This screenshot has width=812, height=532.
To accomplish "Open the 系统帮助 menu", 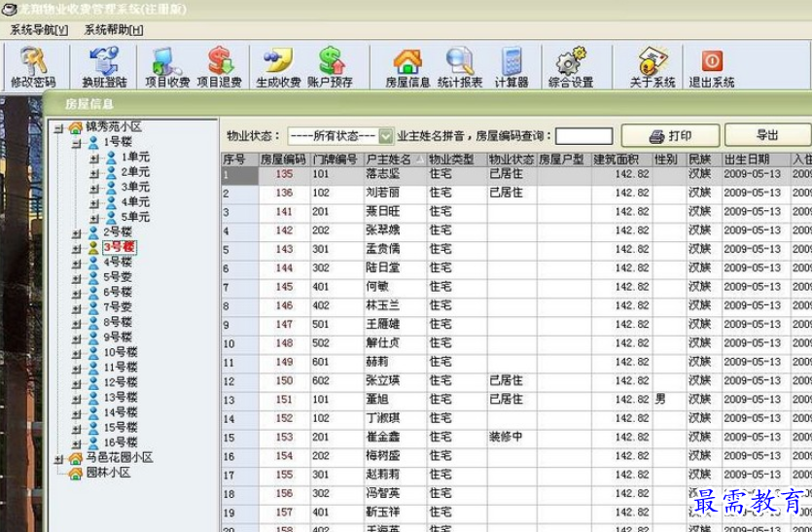I will [114, 30].
